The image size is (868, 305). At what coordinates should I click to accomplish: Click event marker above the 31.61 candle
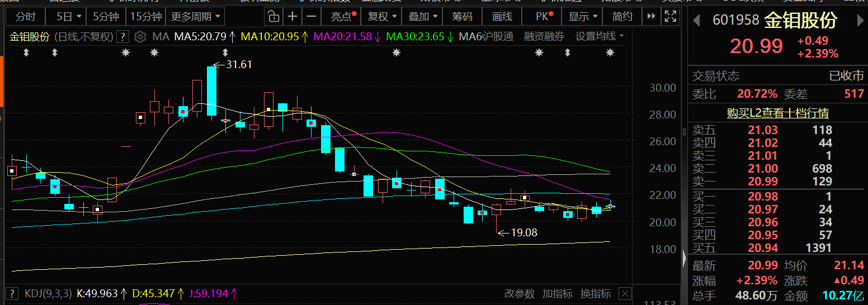[x=225, y=53]
